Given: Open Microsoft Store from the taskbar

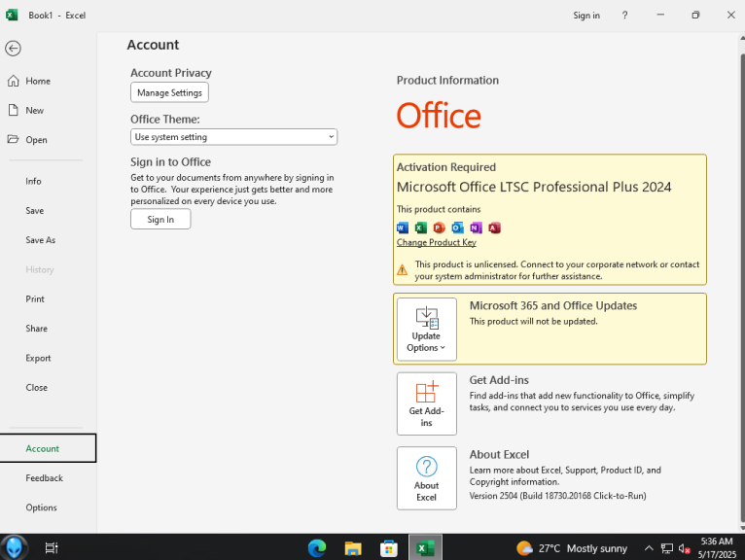Looking at the screenshot, I should click(x=389, y=548).
